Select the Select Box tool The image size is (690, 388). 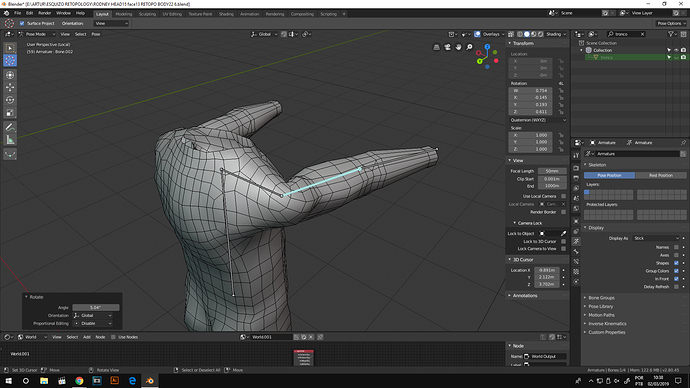tap(10, 48)
